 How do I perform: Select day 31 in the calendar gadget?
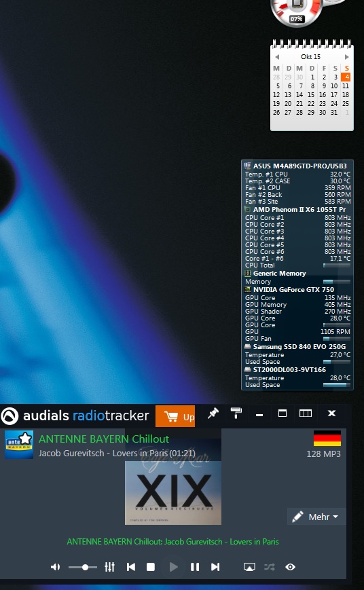tap(334, 113)
